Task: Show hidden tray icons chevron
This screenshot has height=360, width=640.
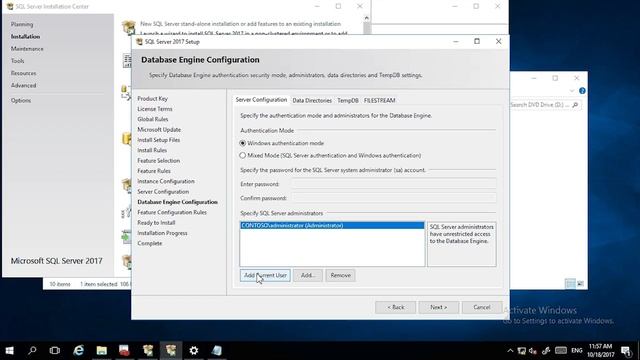Action: pos(510,351)
